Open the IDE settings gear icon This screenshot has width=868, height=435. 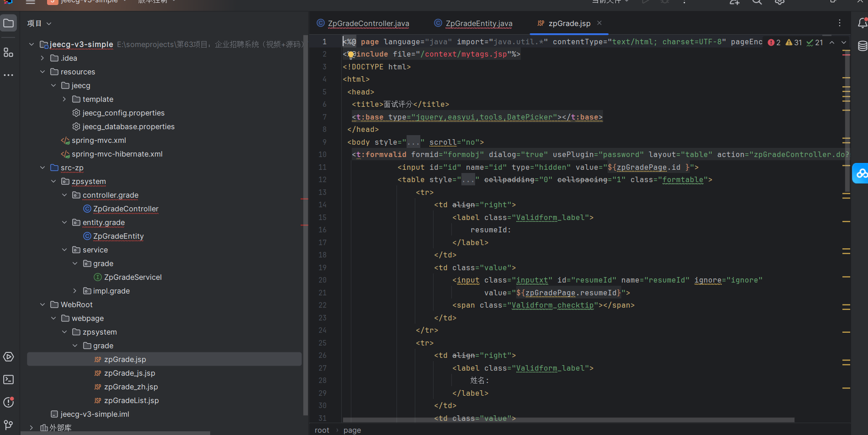[x=780, y=2]
